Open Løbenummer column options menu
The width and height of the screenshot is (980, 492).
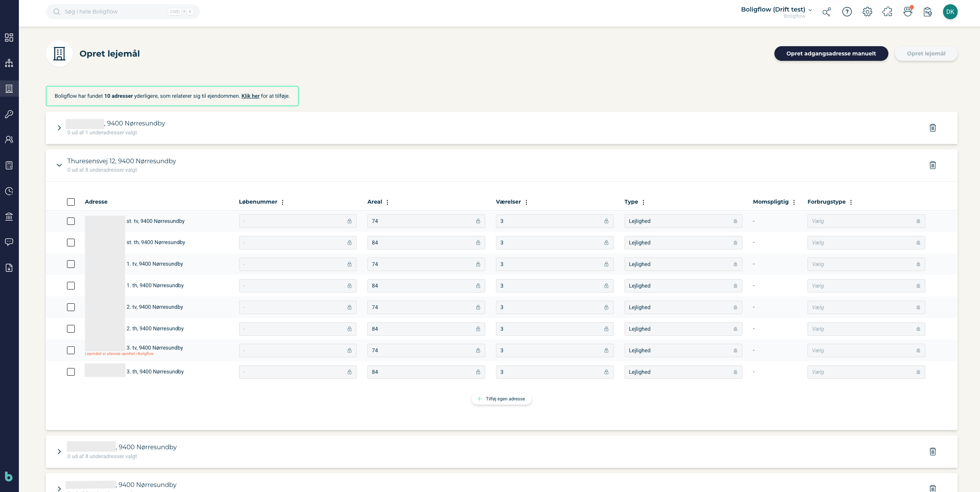283,202
